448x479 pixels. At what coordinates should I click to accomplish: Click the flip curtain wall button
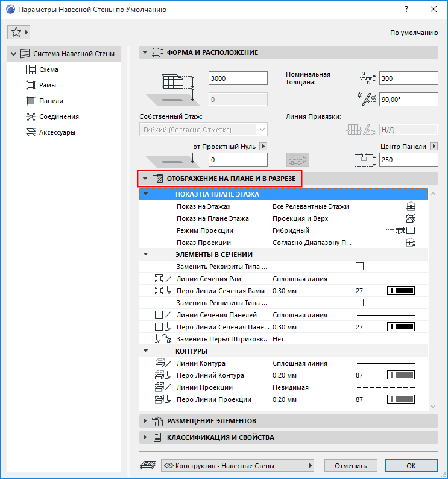[x=298, y=160]
